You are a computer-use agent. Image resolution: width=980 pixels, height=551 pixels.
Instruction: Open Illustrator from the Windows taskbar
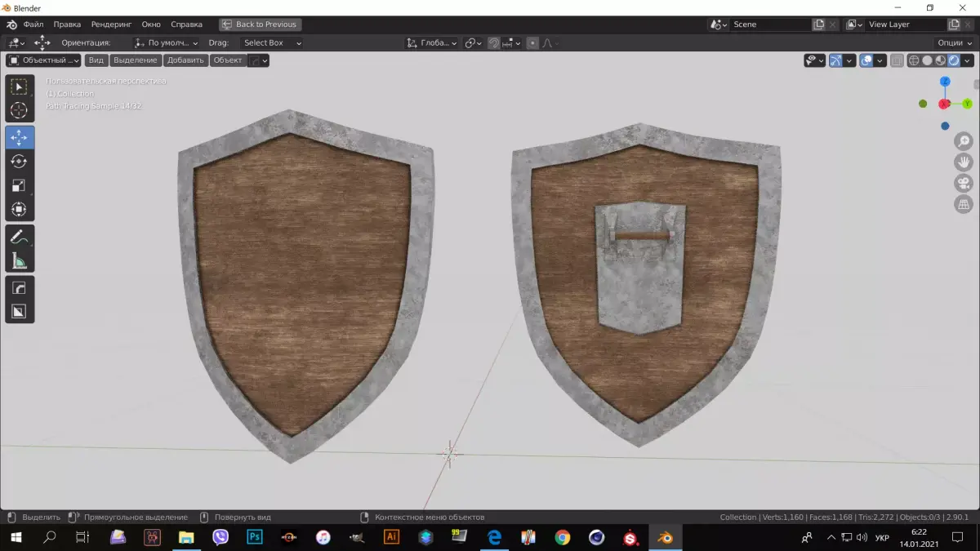[391, 537]
